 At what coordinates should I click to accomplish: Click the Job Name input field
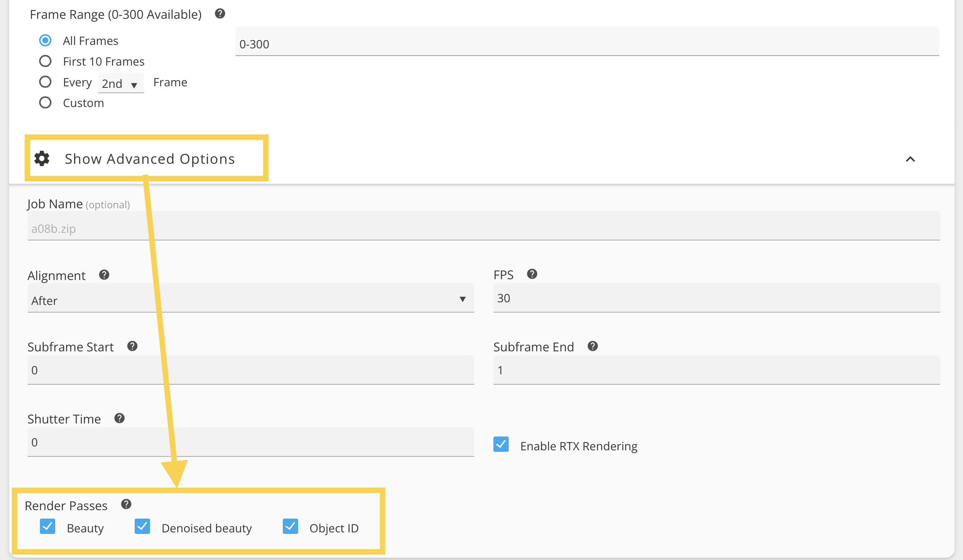tap(483, 228)
